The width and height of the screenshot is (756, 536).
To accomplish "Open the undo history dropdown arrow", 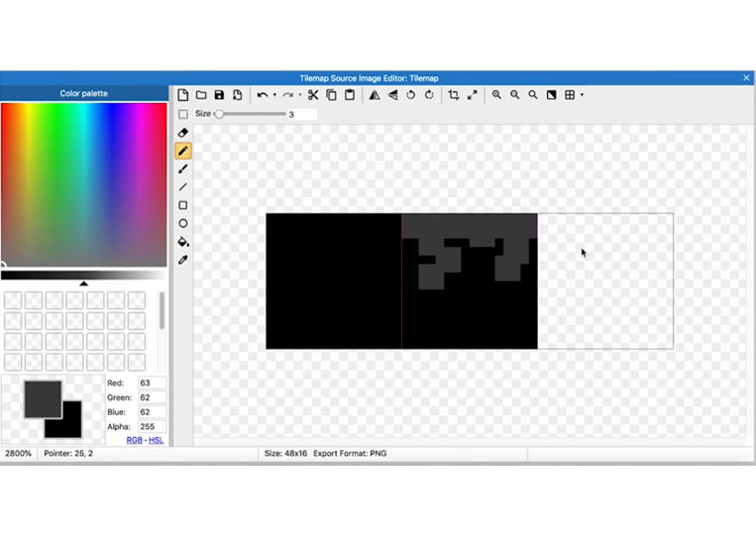I will [274, 95].
